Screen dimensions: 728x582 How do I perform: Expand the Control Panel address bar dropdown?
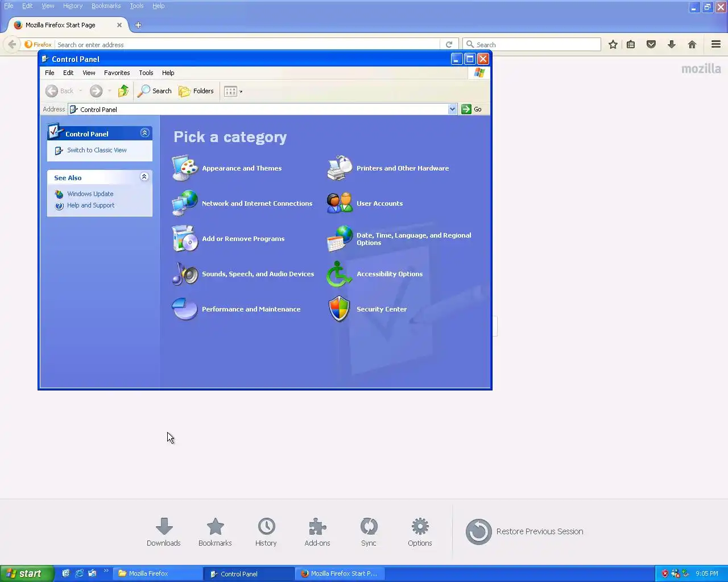(452, 109)
